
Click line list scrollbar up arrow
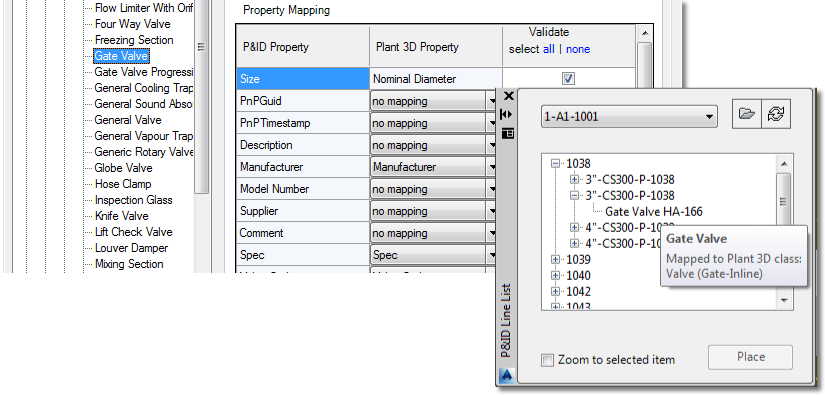[x=784, y=164]
